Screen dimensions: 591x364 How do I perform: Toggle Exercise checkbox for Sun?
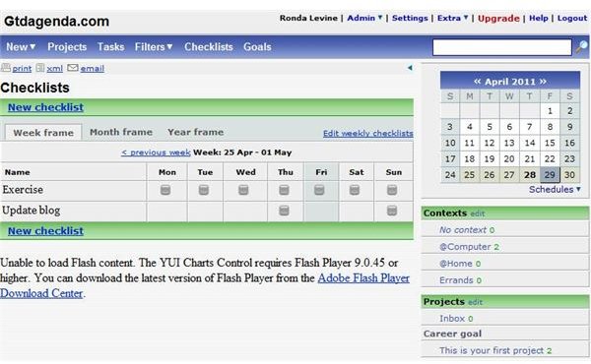(x=392, y=190)
